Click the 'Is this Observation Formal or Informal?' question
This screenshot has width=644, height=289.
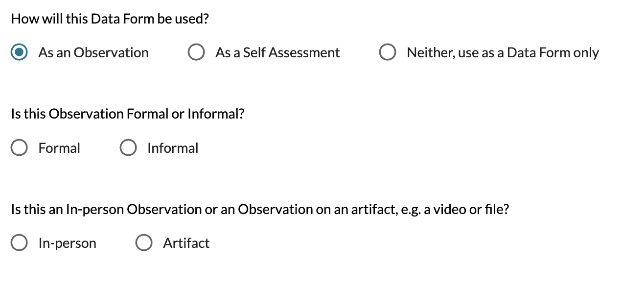[x=127, y=114]
